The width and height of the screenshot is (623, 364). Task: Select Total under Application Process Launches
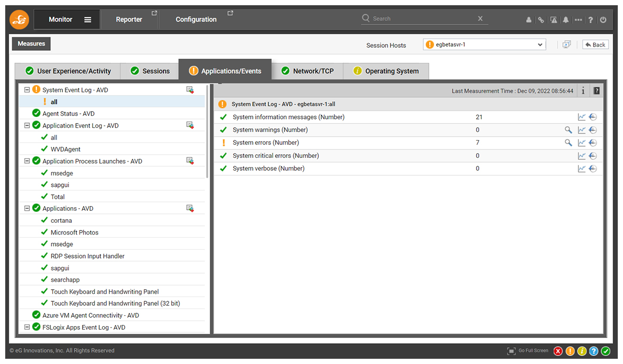(x=58, y=197)
